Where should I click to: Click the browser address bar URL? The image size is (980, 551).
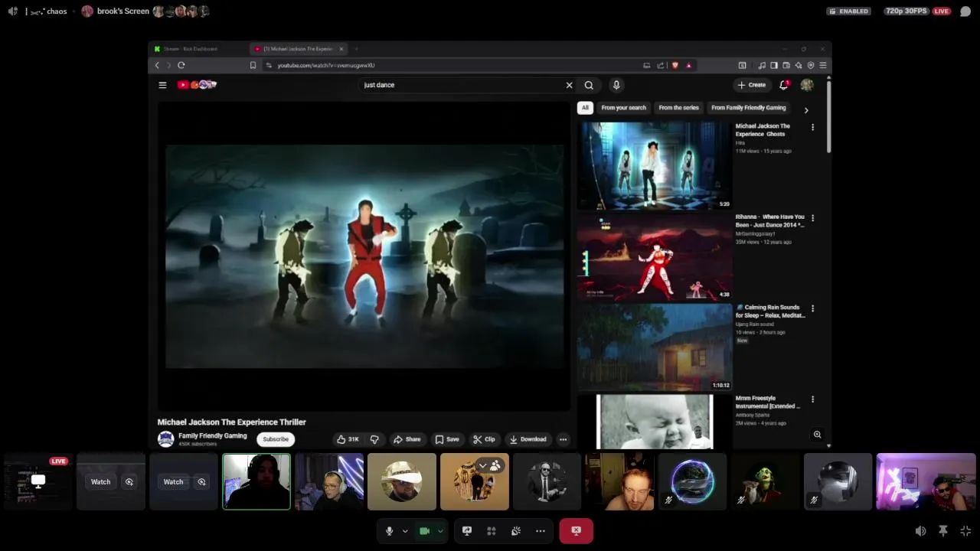click(326, 65)
